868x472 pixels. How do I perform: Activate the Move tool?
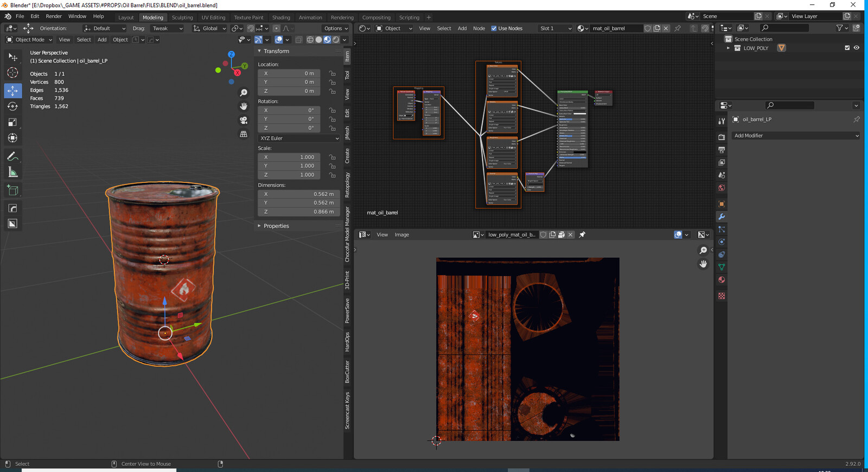click(x=12, y=90)
